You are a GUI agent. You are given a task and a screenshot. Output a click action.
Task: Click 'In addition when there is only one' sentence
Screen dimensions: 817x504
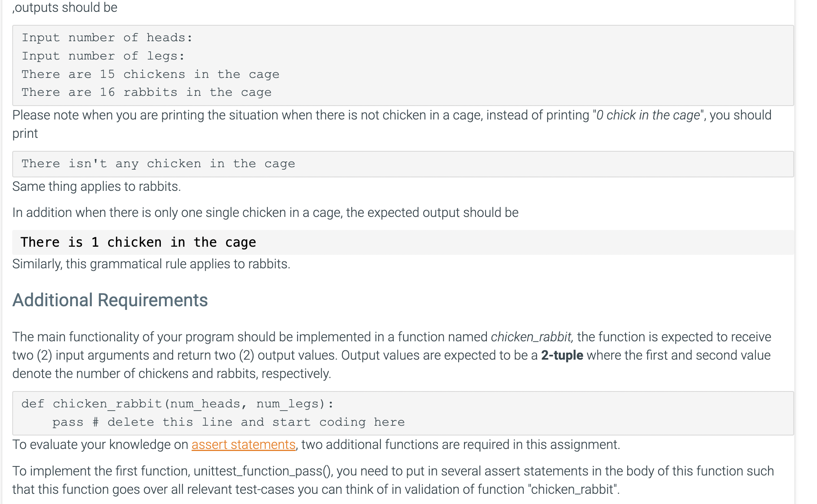tap(265, 212)
